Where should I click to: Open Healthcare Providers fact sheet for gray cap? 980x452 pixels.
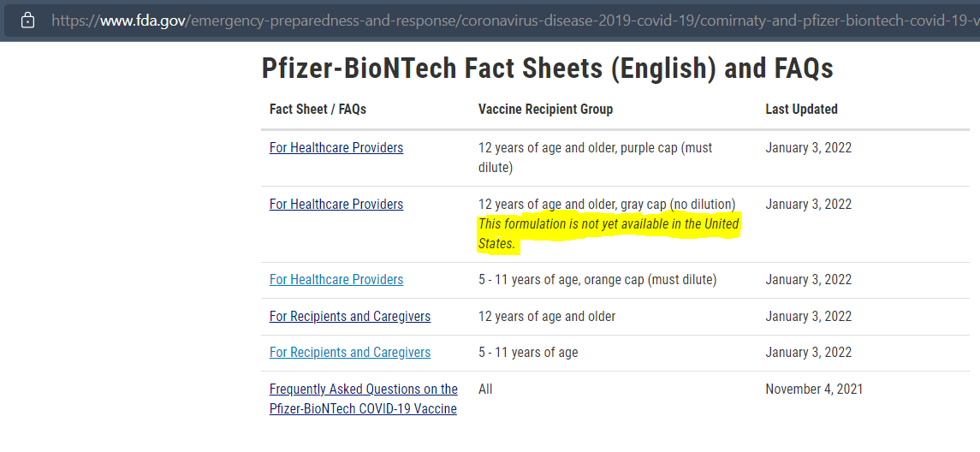tap(336, 205)
